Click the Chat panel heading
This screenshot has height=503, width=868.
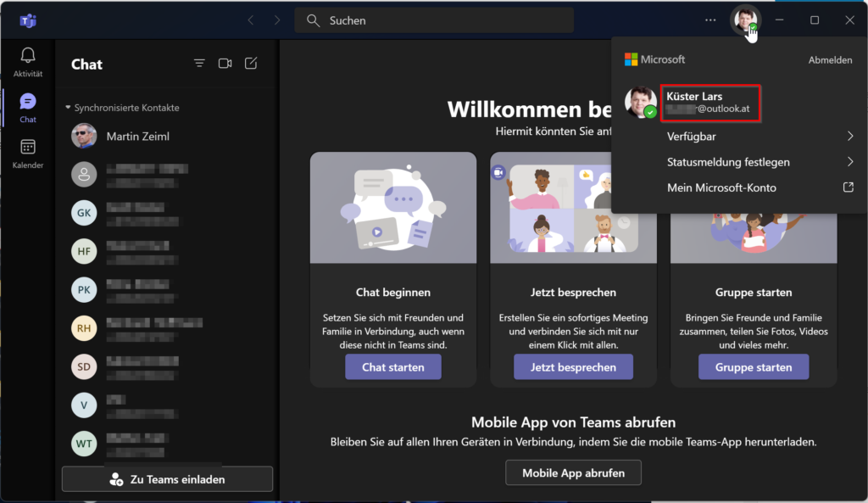click(x=87, y=64)
